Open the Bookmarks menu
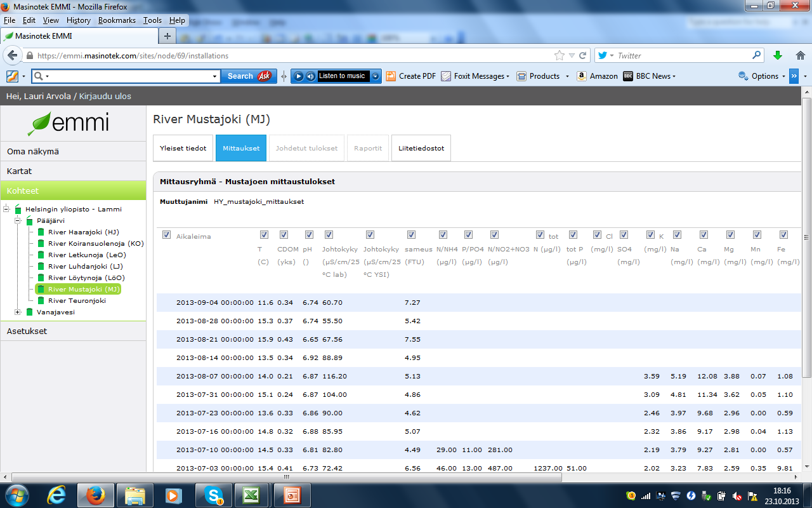812x508 pixels. pos(117,20)
